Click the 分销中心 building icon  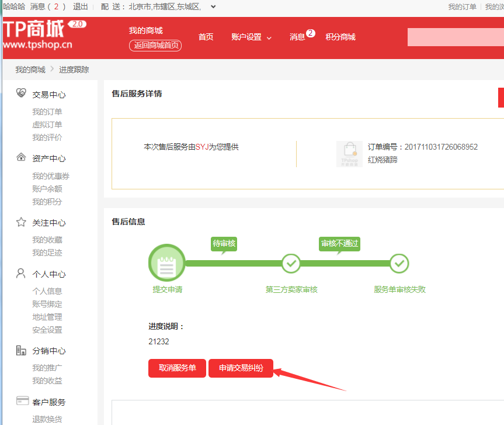pyautogui.click(x=21, y=351)
